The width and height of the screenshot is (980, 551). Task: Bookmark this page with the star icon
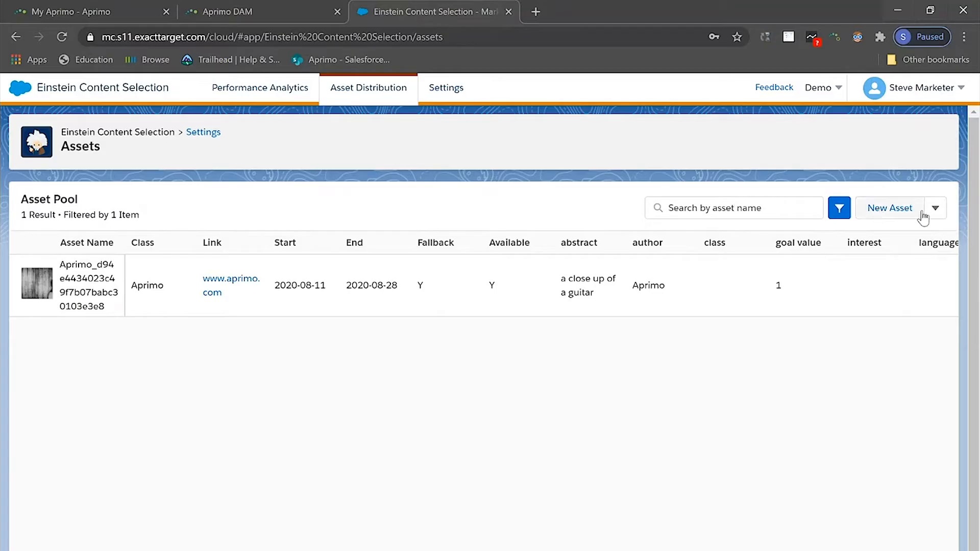[x=737, y=37]
